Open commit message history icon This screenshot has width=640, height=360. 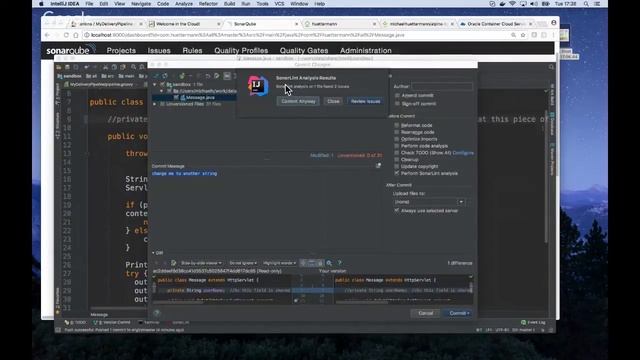pyautogui.click(x=378, y=166)
